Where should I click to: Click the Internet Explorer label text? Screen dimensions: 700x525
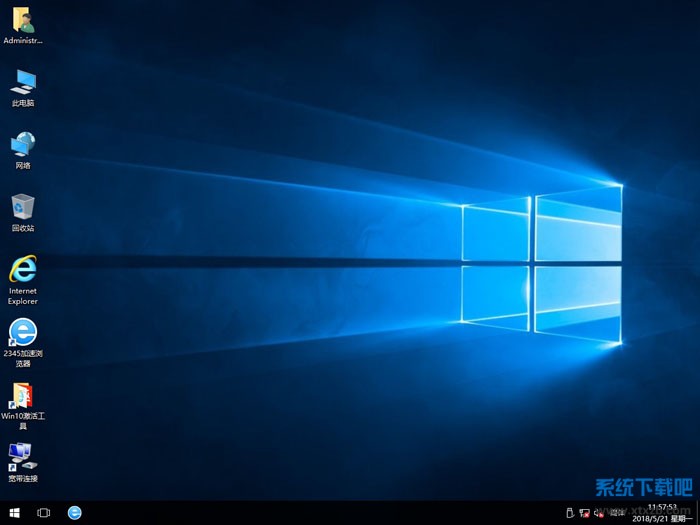(x=22, y=296)
